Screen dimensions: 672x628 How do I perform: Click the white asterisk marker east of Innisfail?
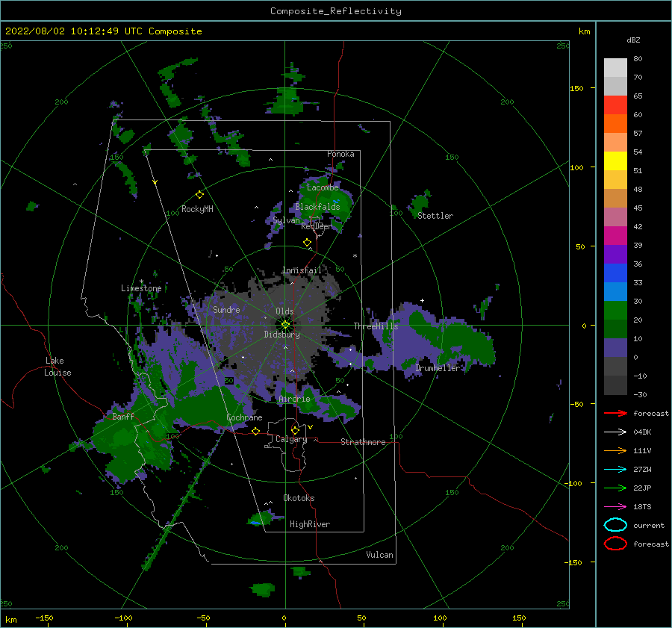click(355, 256)
